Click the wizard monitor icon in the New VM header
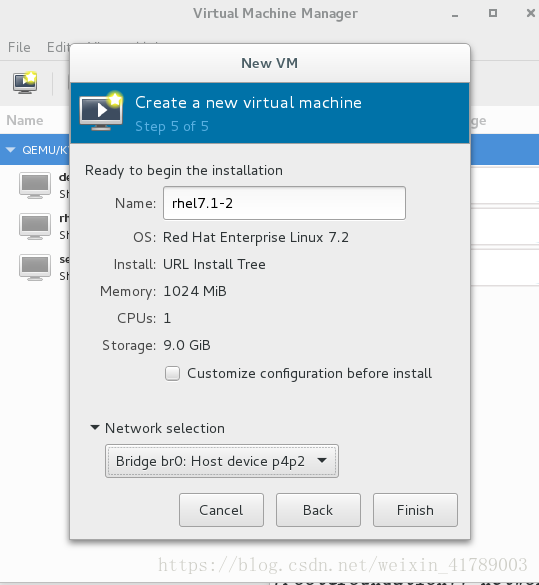Viewport: 539px width, 585px height. (x=101, y=111)
